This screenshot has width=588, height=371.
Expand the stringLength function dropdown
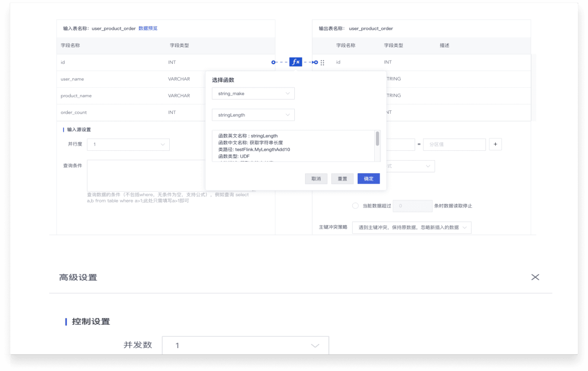pyautogui.click(x=253, y=115)
